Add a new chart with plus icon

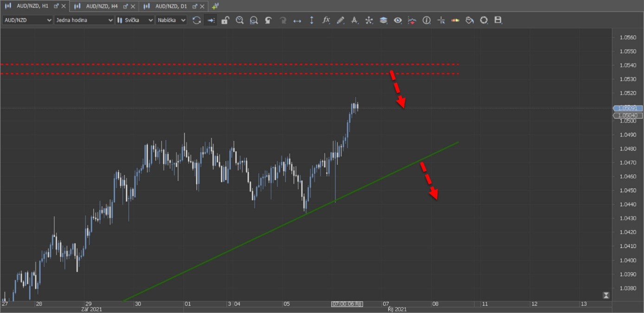point(215,6)
